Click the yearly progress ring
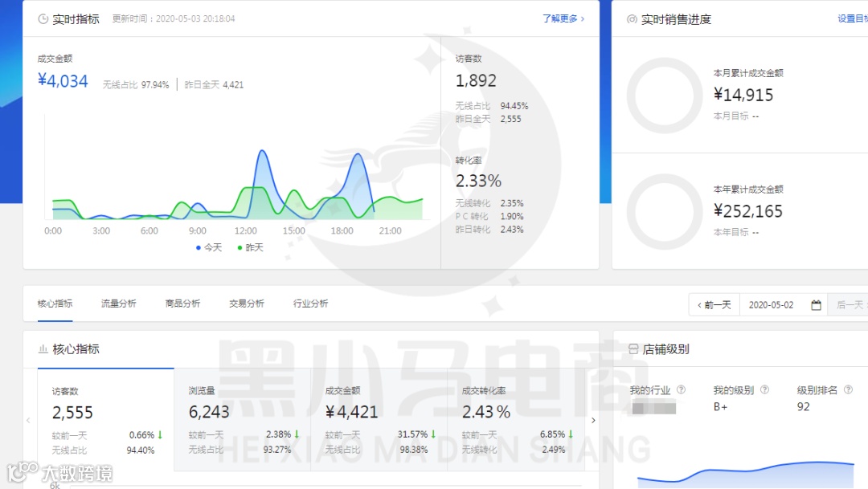This screenshot has height=489, width=868. 665,211
